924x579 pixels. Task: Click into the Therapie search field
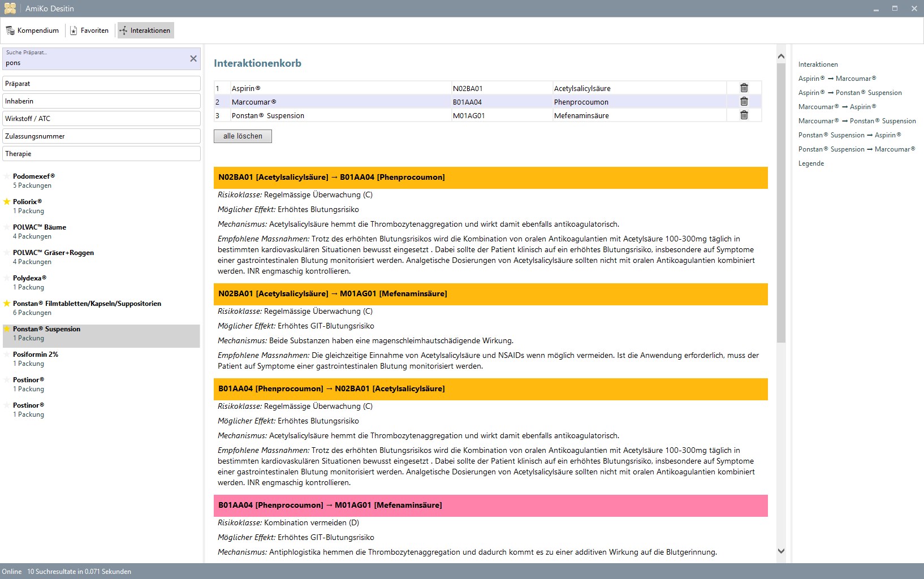tap(102, 153)
